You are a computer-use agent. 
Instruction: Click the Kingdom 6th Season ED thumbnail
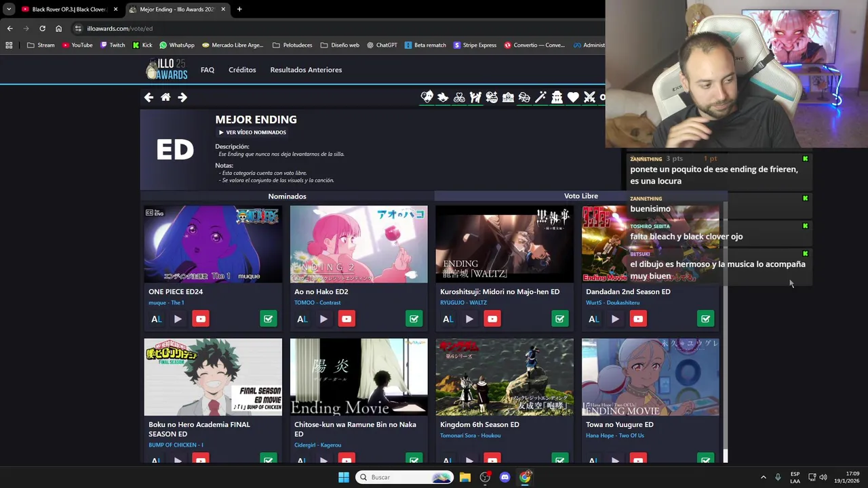click(505, 377)
